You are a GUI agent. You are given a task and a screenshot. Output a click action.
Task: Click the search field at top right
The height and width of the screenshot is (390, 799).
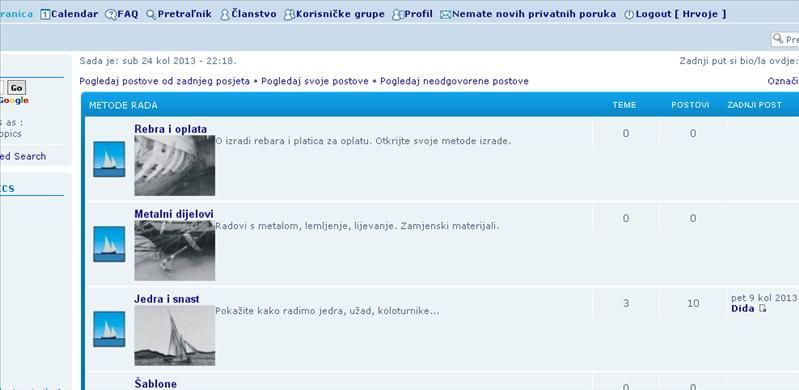785,39
